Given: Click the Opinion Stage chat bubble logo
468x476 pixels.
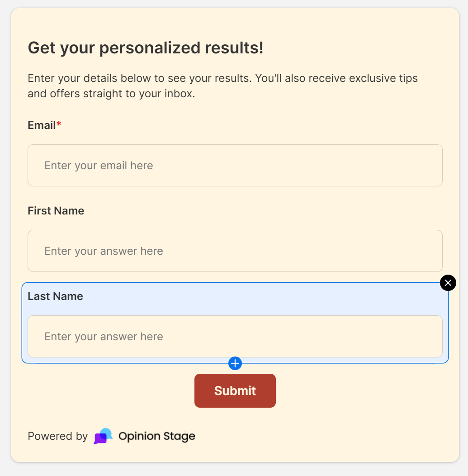Looking at the screenshot, I should [102, 436].
